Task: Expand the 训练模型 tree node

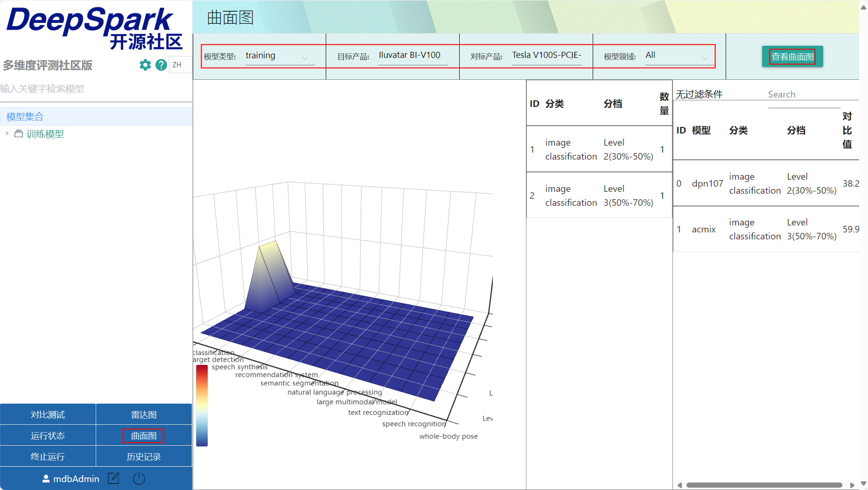Action: (7, 133)
